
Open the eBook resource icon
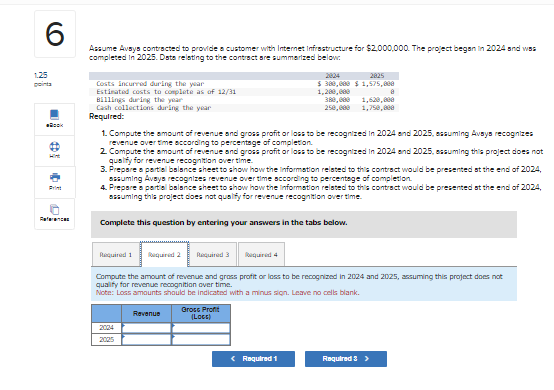click(54, 115)
